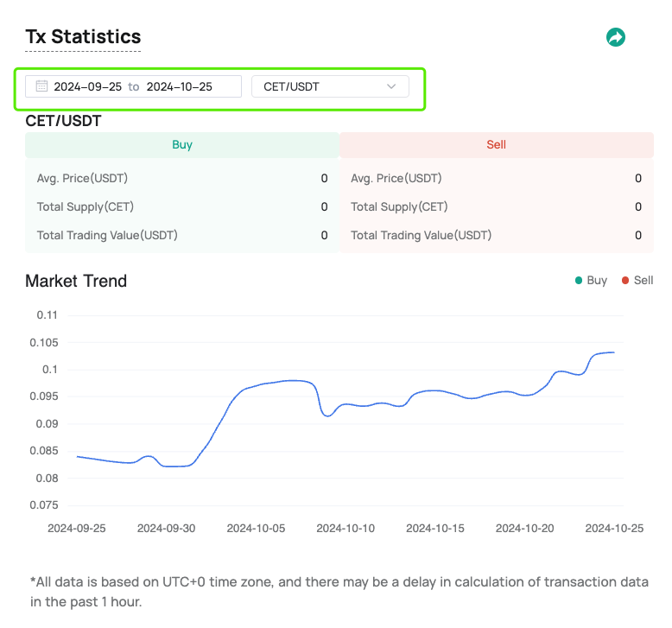The image size is (672, 628).
Task: Click the 0.11 y-axis price label
Action: [47, 315]
